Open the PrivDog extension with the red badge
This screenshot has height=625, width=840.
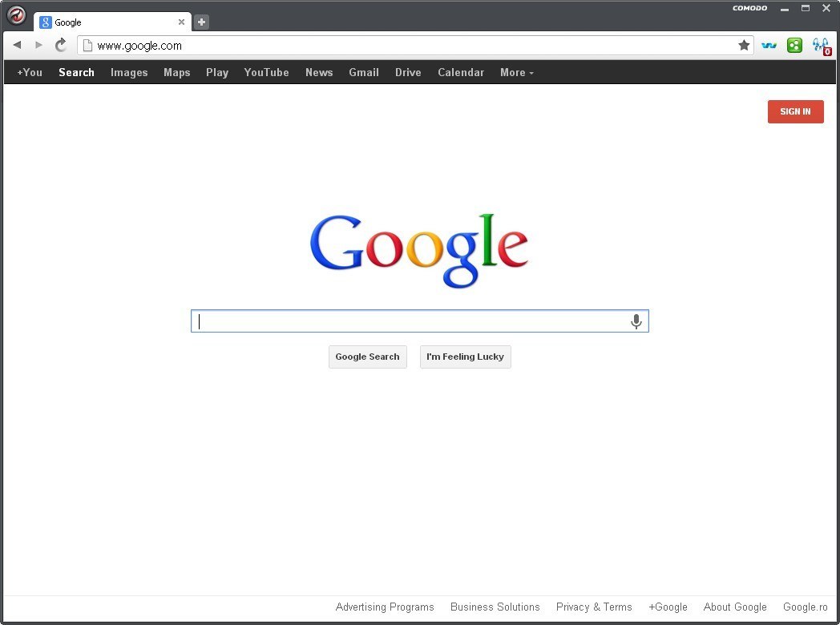821,46
